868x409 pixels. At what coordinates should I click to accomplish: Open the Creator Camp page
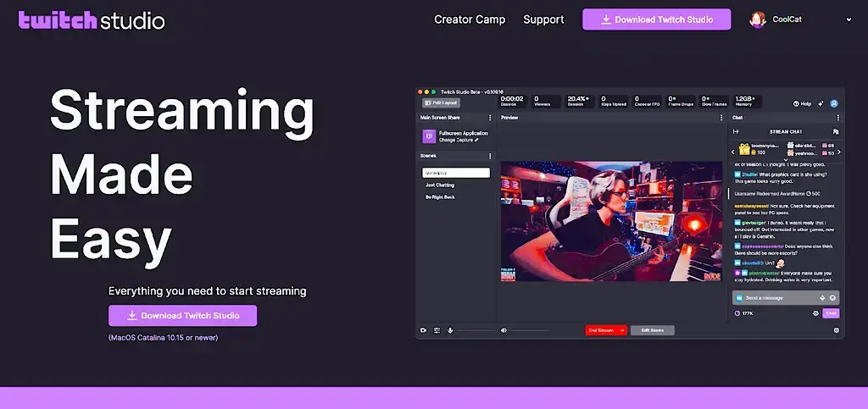point(470,19)
